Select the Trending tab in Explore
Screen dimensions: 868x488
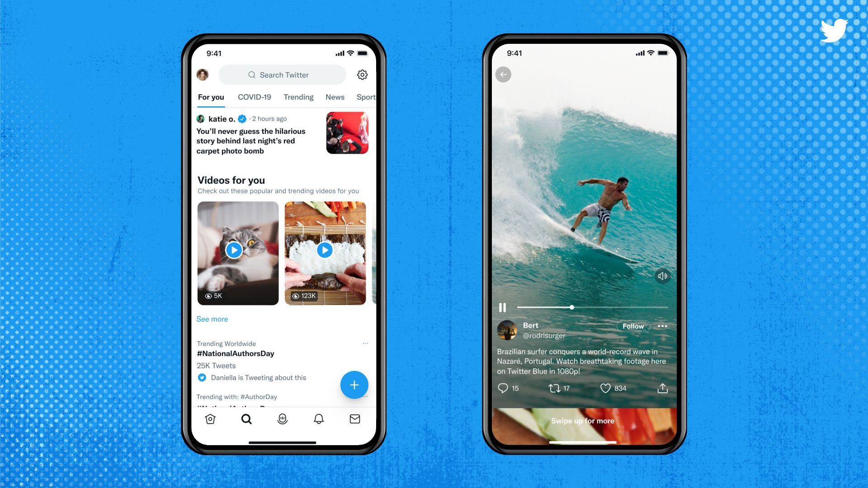298,97
